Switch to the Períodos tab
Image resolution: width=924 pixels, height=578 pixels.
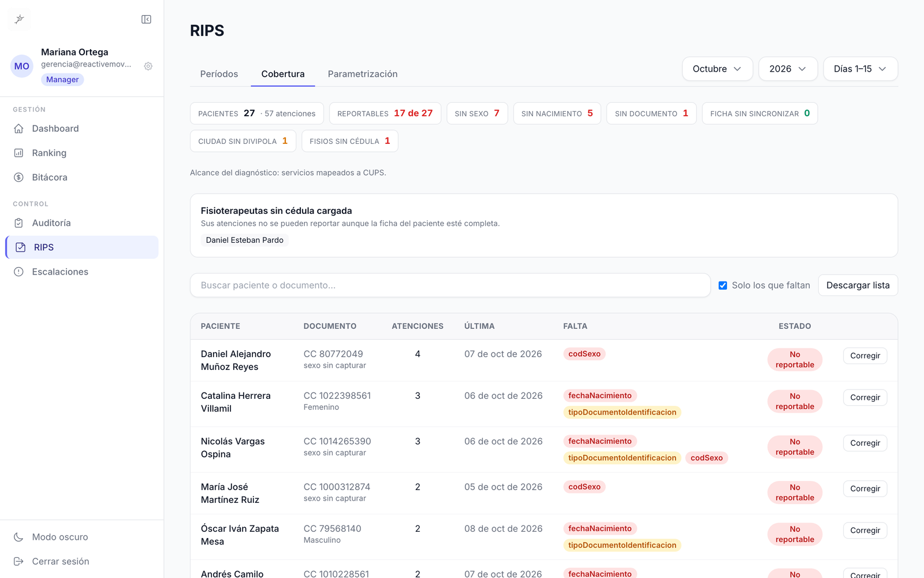tap(219, 74)
